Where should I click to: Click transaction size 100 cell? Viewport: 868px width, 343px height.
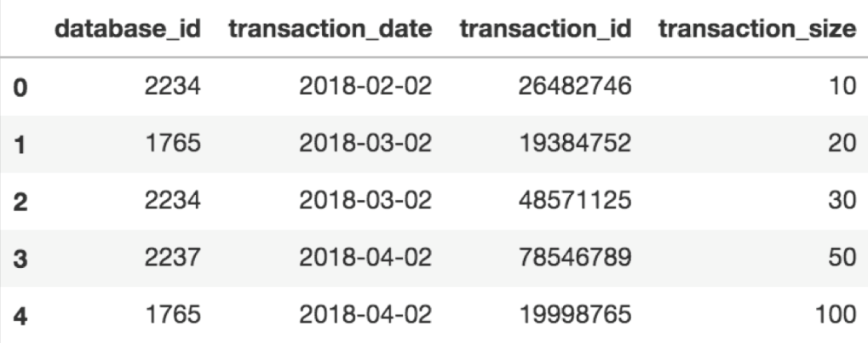(836, 315)
